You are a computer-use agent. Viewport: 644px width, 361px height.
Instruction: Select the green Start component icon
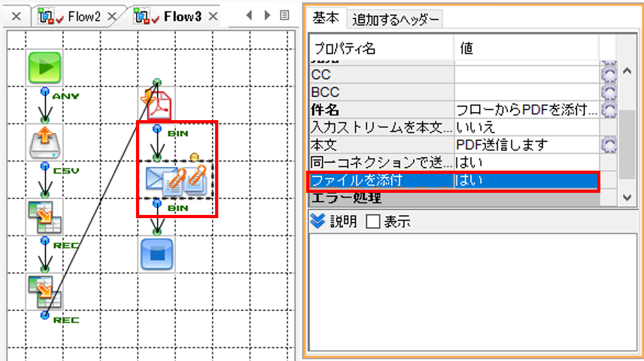[x=45, y=68]
